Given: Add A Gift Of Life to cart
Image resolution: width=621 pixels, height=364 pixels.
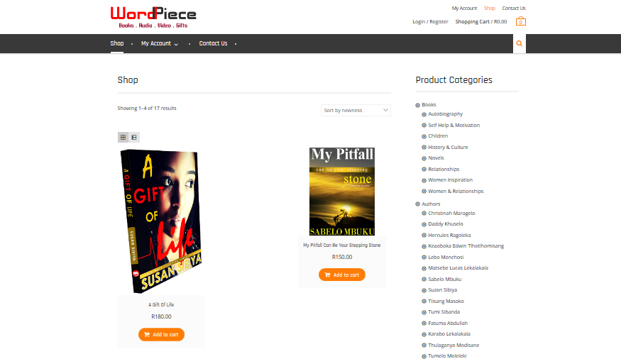Looking at the screenshot, I should point(161,334).
